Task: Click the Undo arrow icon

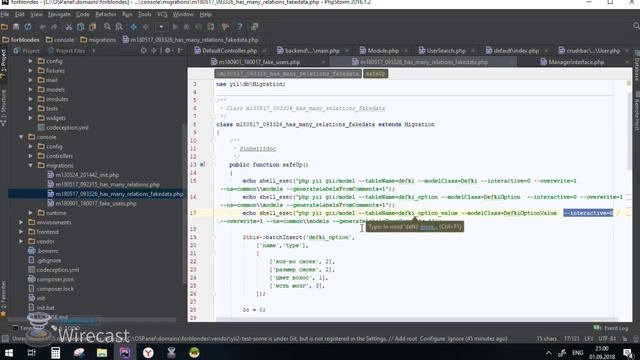Action: (x=42, y=27)
